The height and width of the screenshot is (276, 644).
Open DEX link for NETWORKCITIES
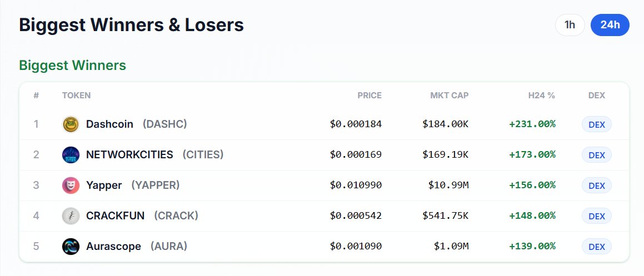pyautogui.click(x=596, y=155)
